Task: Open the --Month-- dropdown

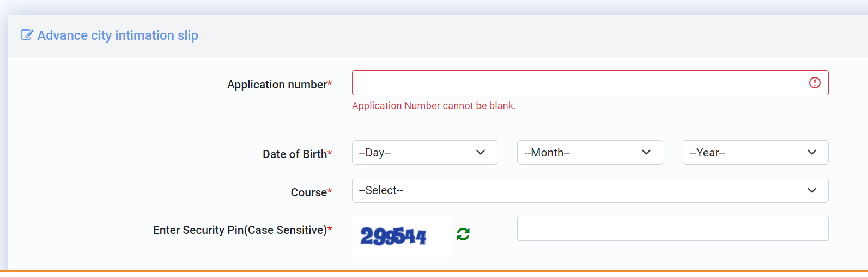Action: [590, 153]
